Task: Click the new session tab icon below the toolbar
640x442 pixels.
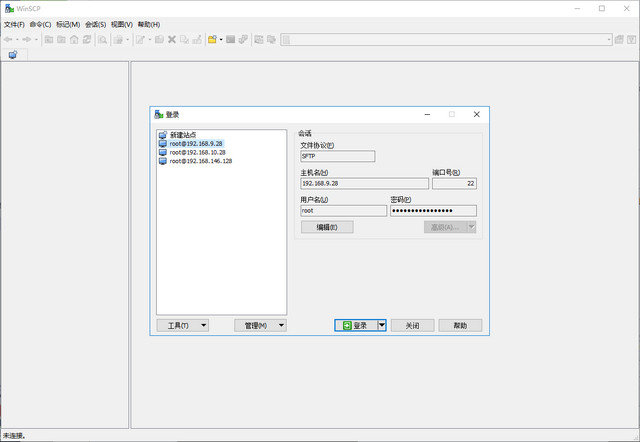Action: coord(12,55)
